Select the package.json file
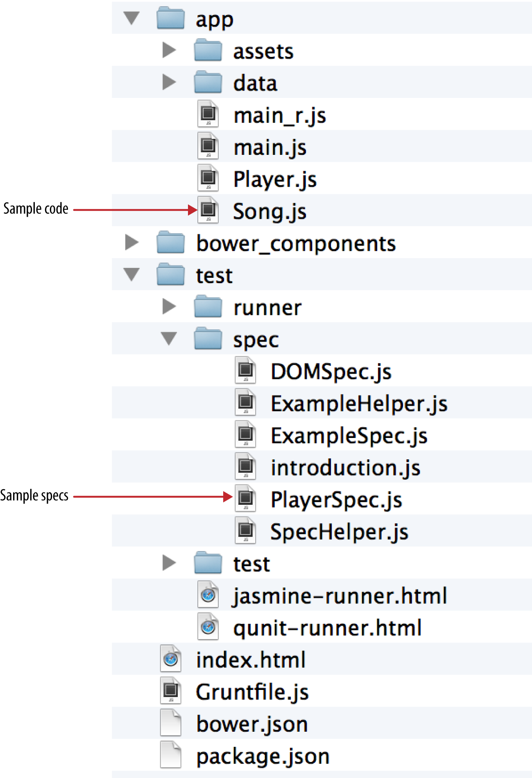Screen dimensions: 532x778 coord(263,756)
